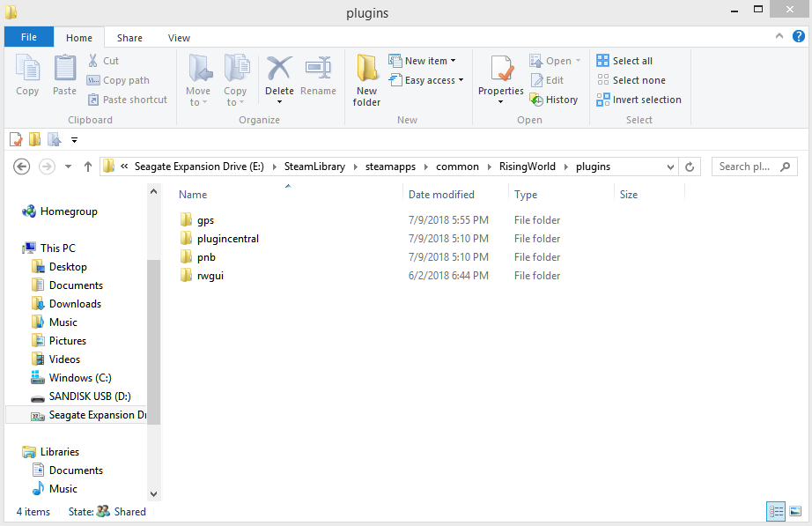Open the Quick Access Toolbar customize dropdown
Viewport: 812px width, 526px height.
pos(74,139)
